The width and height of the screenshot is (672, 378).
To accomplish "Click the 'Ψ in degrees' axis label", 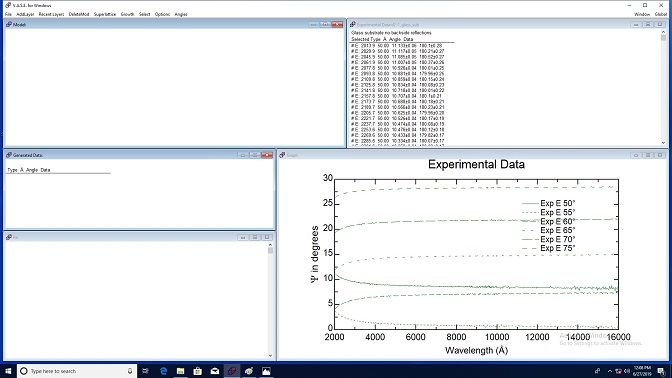I will [315, 254].
